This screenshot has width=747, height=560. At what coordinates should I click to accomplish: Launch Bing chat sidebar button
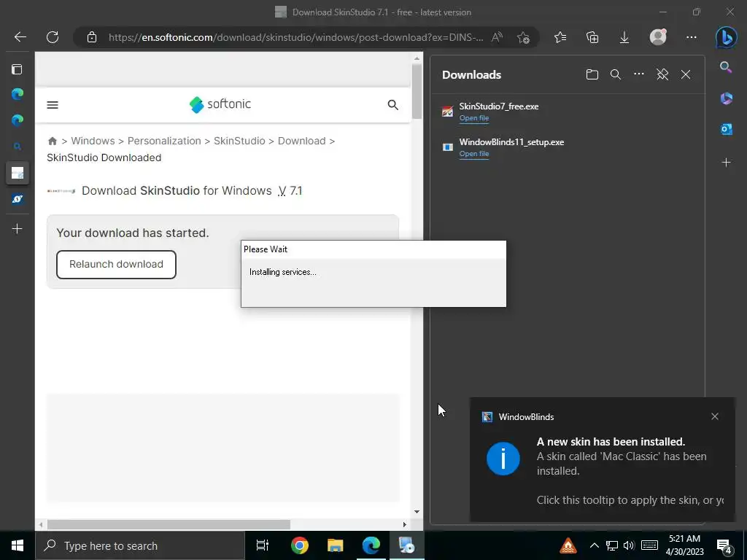click(x=726, y=37)
